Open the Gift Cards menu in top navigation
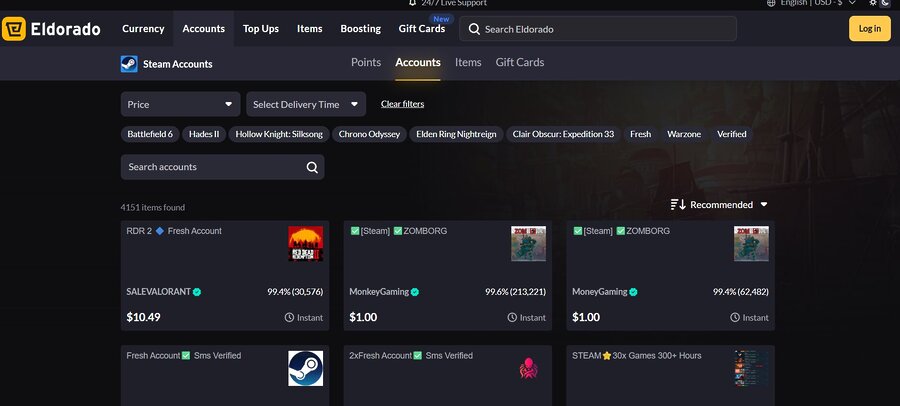The image size is (900, 406). [421, 29]
